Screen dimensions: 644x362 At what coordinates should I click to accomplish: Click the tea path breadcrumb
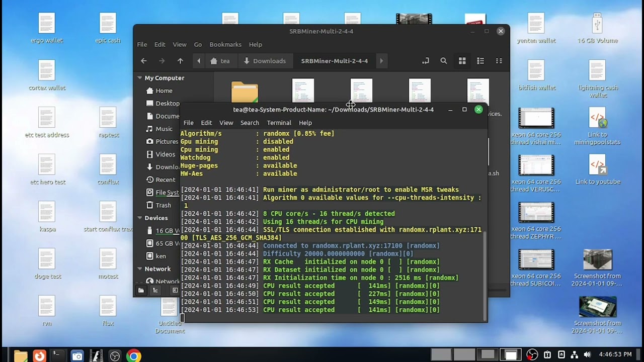220,61
